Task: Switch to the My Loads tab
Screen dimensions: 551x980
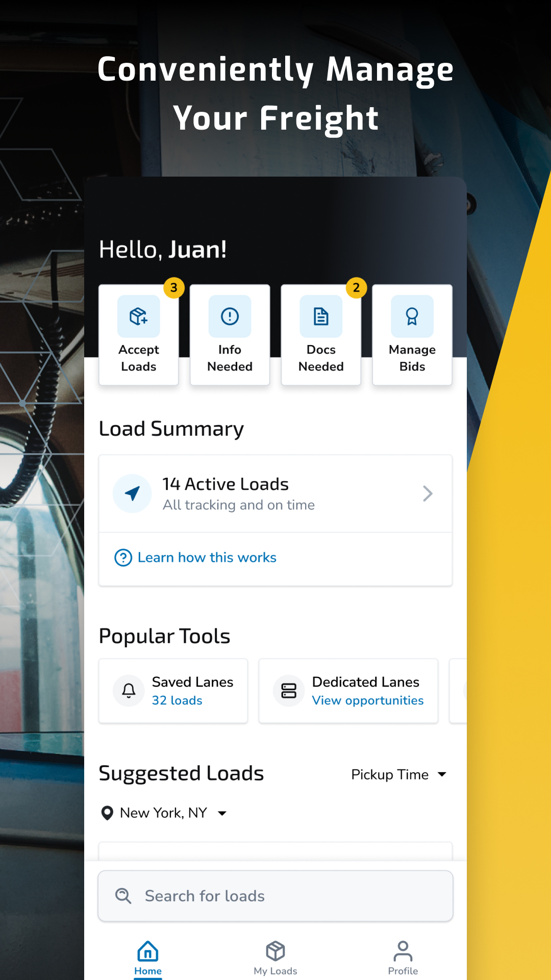Action: [x=275, y=958]
